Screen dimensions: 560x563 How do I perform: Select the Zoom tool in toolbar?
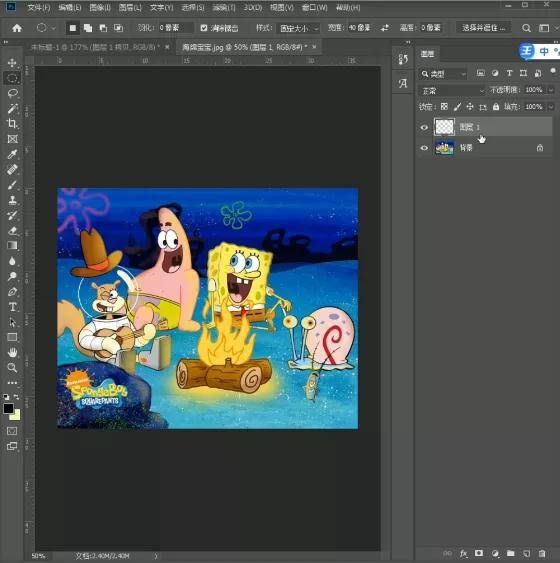(x=12, y=367)
